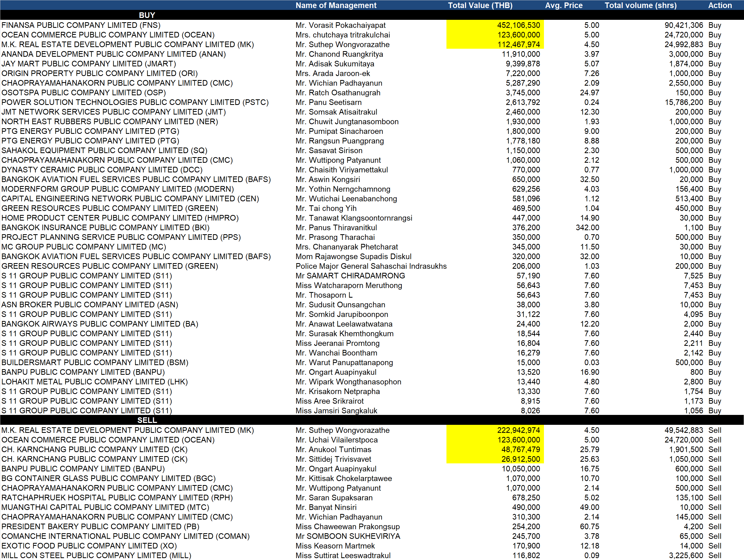This screenshot has width=744, height=560.
Task: Select PRESIDENT BAKERY (PB) company cell
Action: pos(100,527)
